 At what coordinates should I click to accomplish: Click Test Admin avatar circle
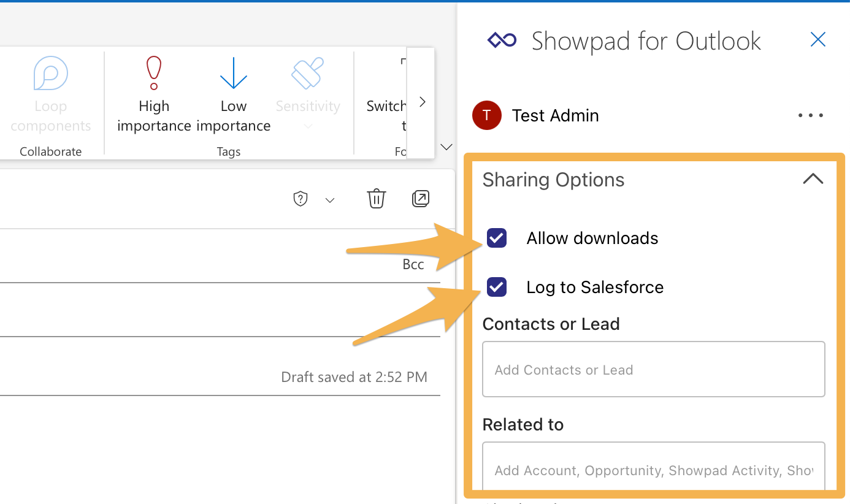[487, 115]
